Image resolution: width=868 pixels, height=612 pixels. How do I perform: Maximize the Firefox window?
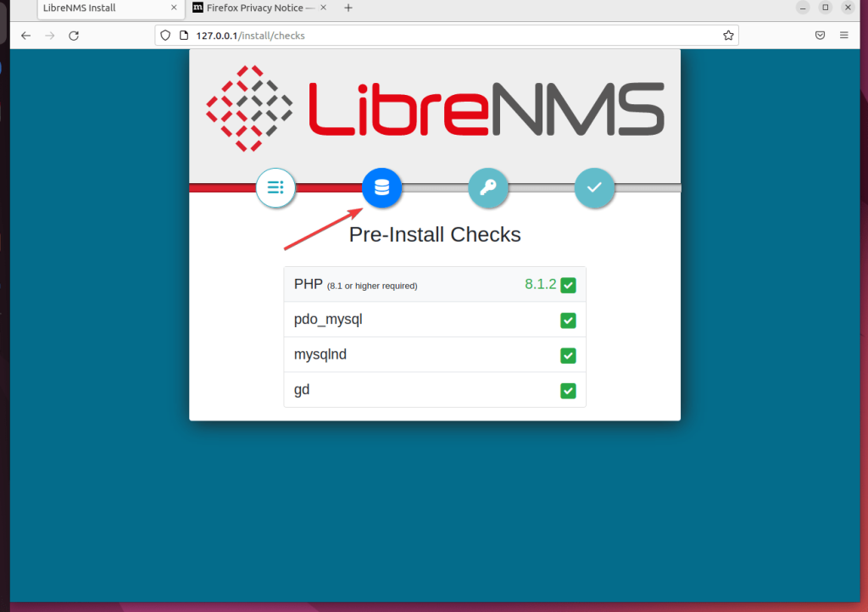[x=826, y=8]
